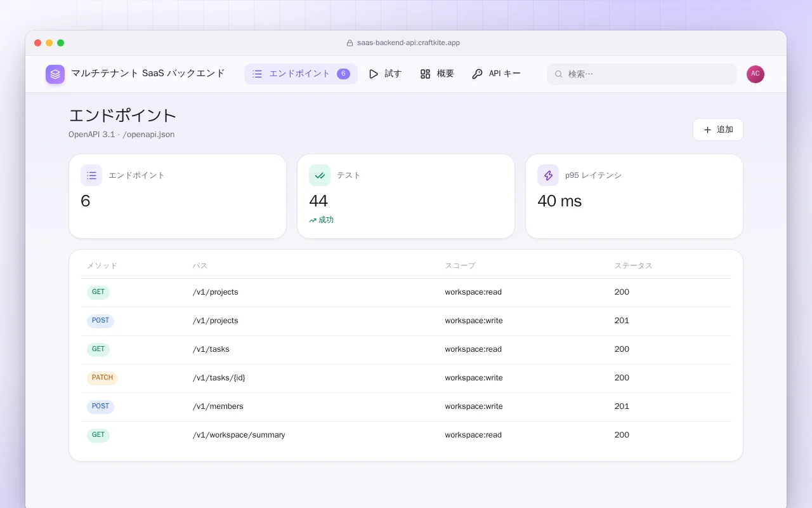This screenshot has height=508, width=812.
Task: Select the /v1/tasks/{id} path
Action: pyautogui.click(x=219, y=378)
